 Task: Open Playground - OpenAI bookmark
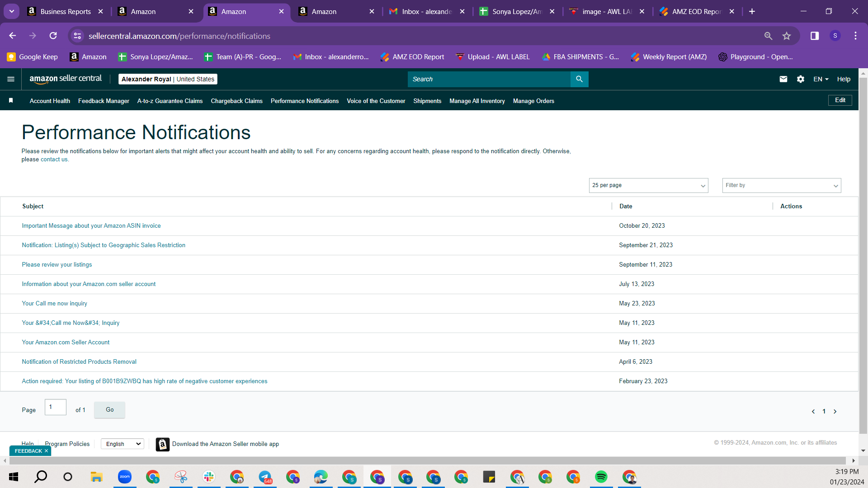pos(756,57)
